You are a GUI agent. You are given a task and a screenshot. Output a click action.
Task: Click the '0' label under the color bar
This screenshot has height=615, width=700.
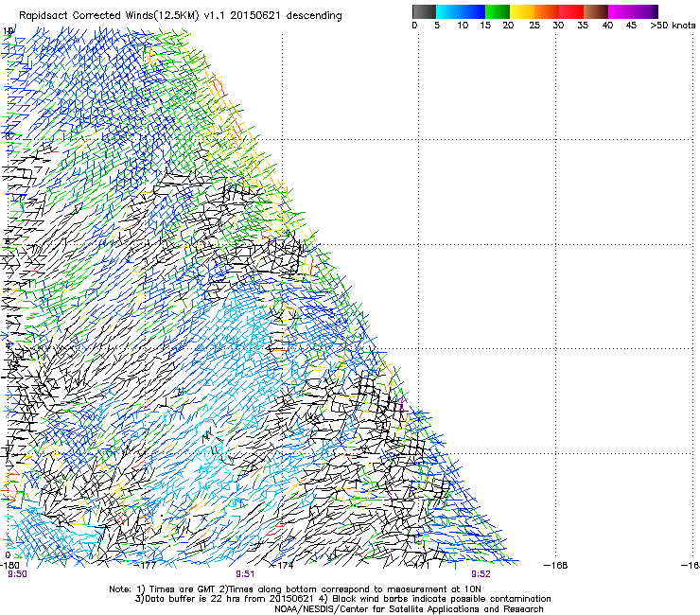414,26
